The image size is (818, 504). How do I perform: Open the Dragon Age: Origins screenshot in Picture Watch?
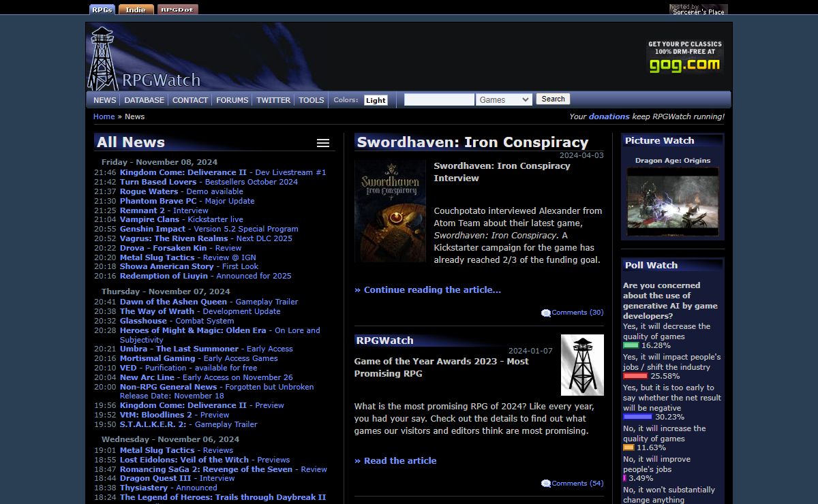[x=673, y=202]
